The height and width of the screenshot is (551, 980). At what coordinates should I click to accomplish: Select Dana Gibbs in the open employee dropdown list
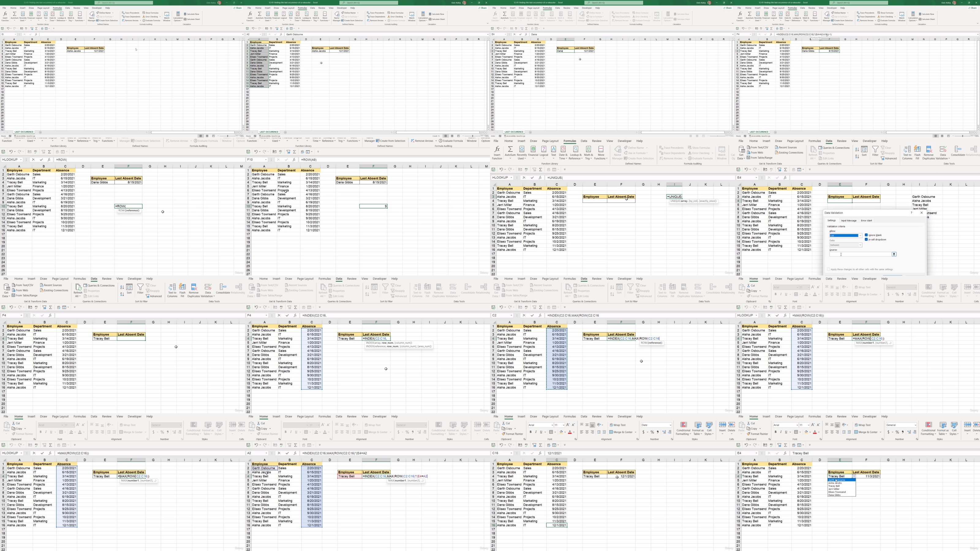(x=842, y=495)
